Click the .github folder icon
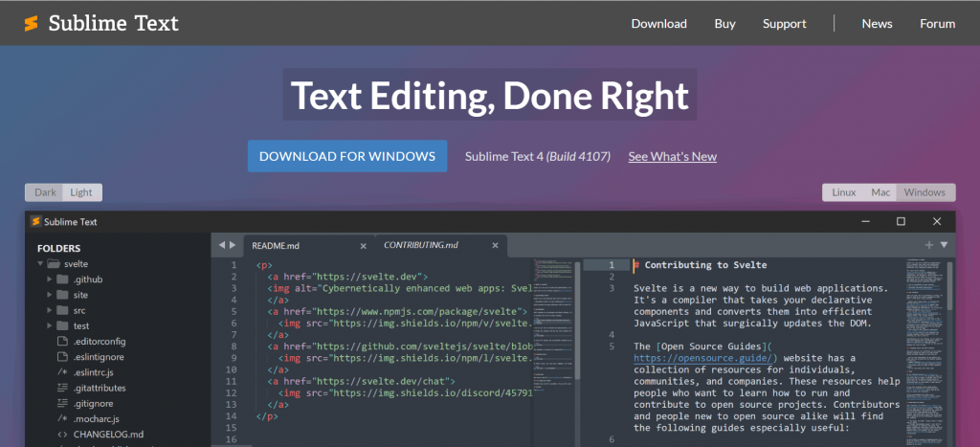980x447 pixels. pos(62,279)
